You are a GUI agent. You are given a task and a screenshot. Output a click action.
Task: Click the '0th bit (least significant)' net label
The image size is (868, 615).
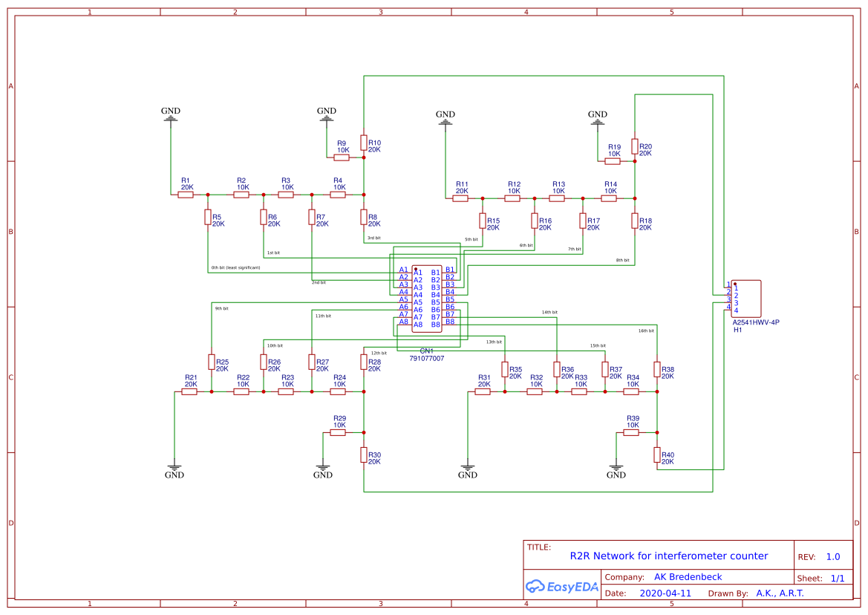click(236, 267)
